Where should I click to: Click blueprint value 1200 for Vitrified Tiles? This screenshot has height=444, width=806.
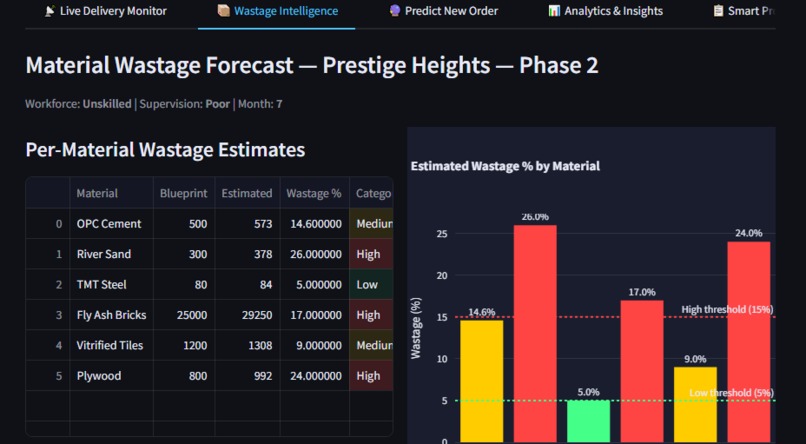(x=184, y=345)
